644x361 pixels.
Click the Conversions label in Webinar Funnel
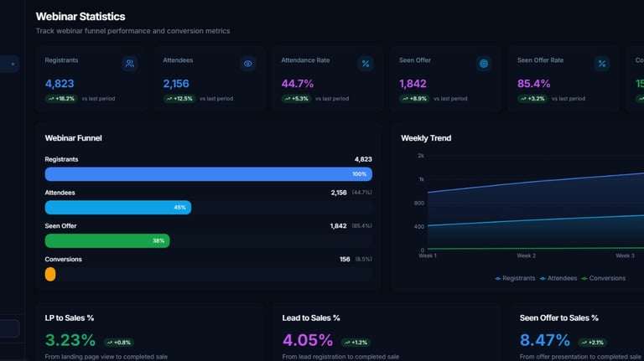point(63,260)
